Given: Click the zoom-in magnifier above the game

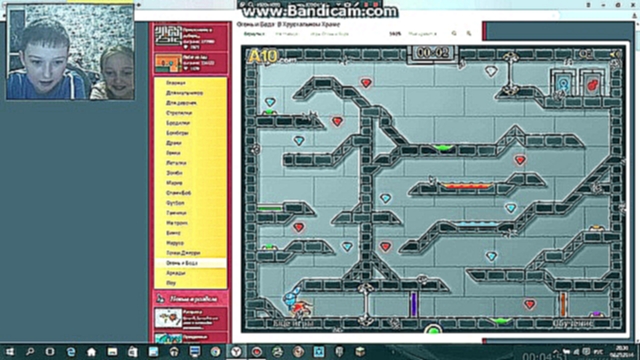Looking at the screenshot, I should (453, 33).
